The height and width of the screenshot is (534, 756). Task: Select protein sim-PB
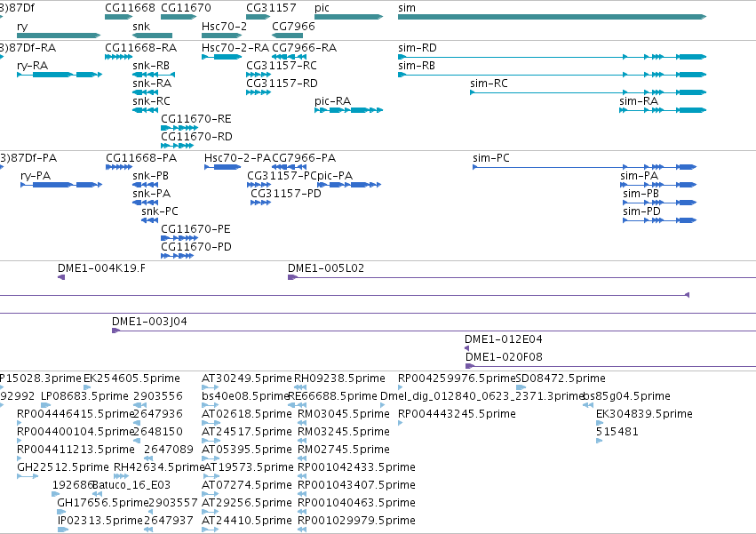(659, 203)
